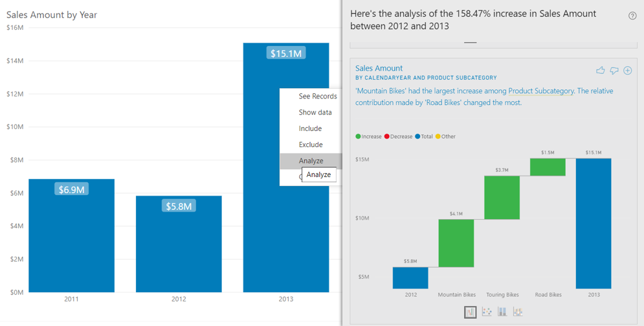
Task: Select the 2012 bar in Sales chart
Action: coord(179,244)
